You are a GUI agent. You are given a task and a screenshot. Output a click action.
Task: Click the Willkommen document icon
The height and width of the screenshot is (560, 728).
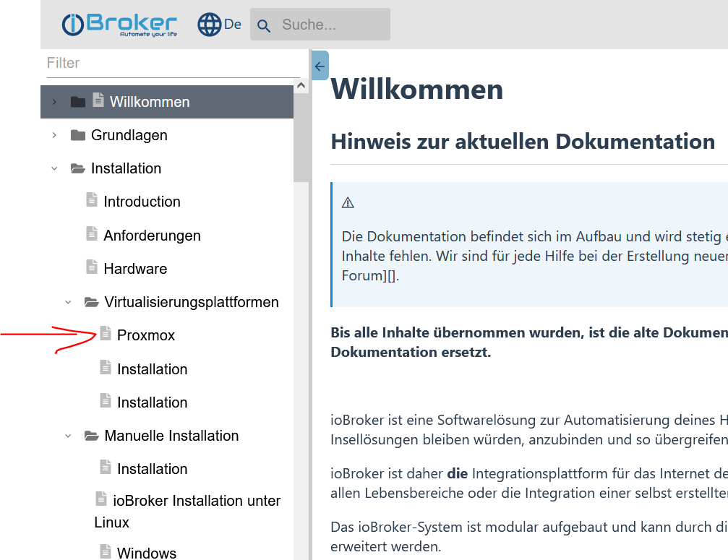pos(98,100)
